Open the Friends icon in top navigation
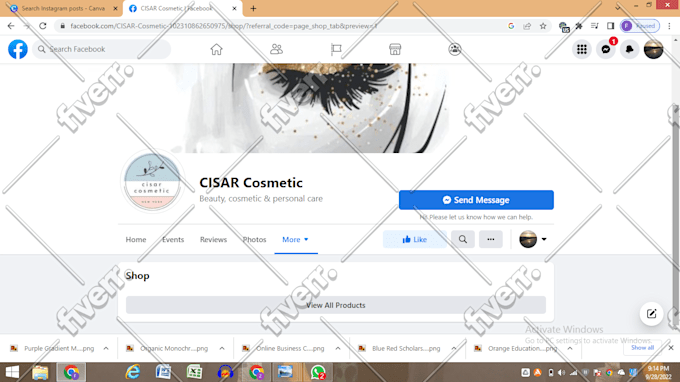The image size is (680, 382). [x=276, y=49]
